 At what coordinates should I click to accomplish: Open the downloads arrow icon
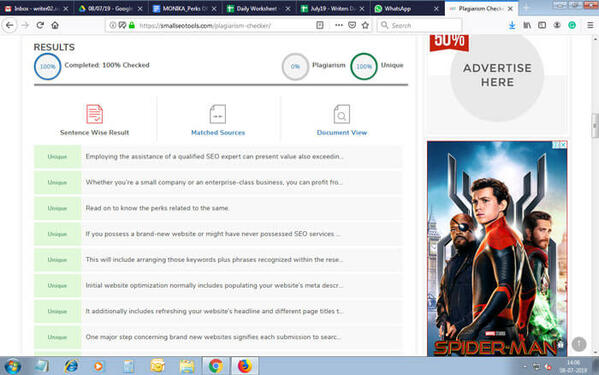coord(512,25)
